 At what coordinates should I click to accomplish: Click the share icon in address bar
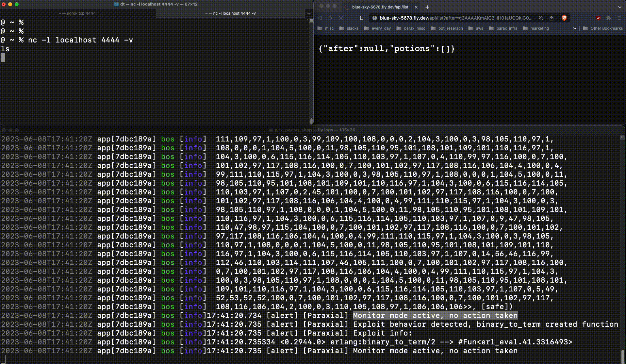(552, 18)
